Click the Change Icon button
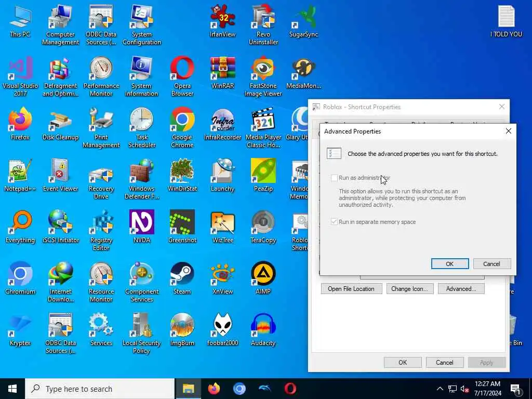The image size is (532, 399). [x=410, y=289]
